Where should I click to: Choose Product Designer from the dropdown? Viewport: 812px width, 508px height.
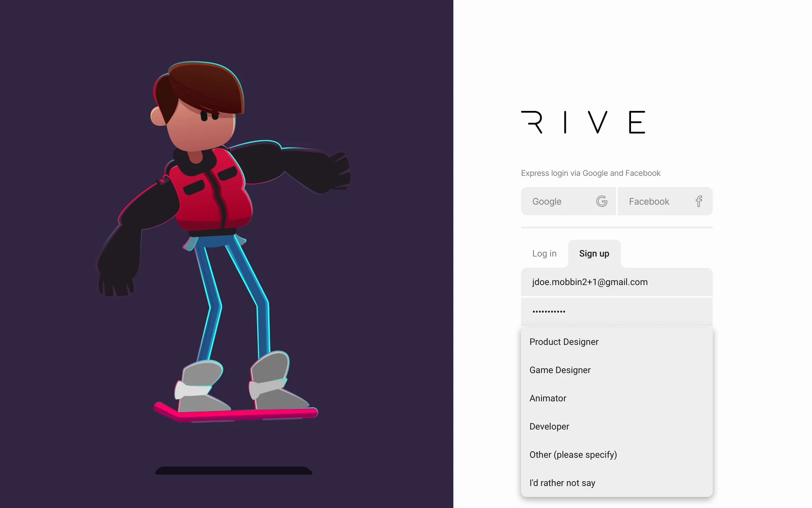[x=564, y=342]
